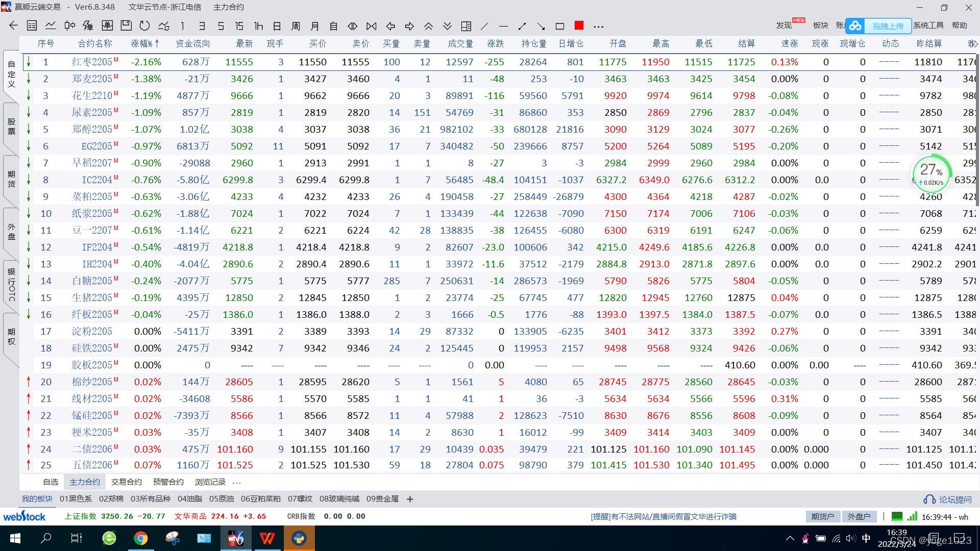Click the double down chevron icon
Image resolution: width=980 pixels, height=551 pixels.
[x=447, y=26]
